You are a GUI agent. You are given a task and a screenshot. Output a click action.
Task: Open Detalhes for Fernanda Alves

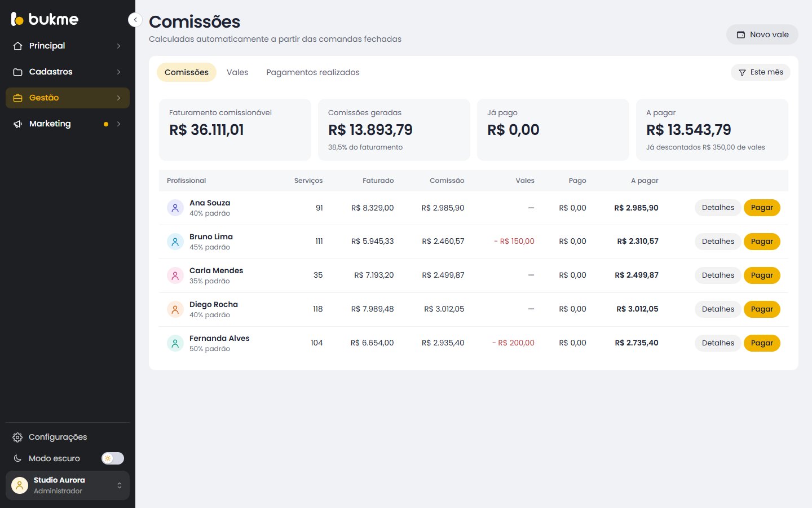(x=718, y=343)
